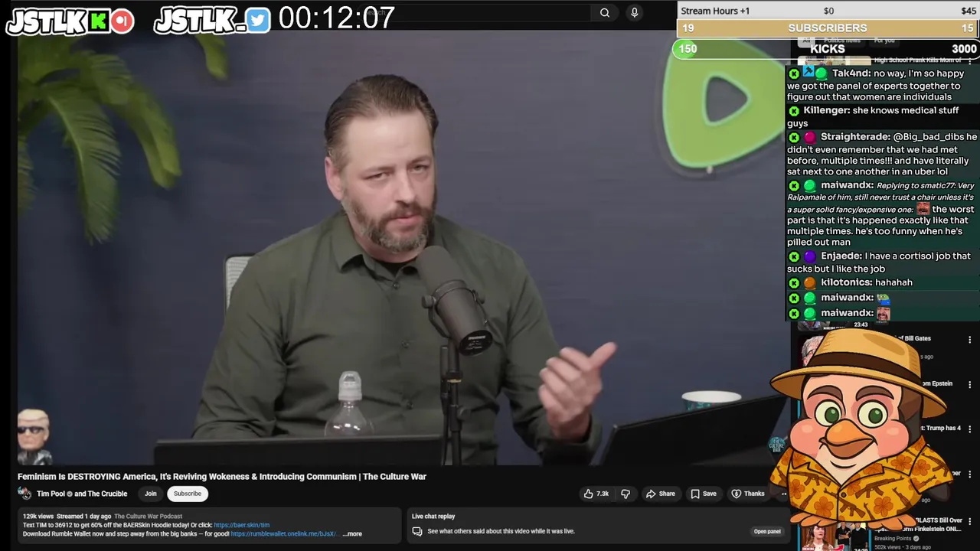This screenshot has height=551, width=980.
Task: Open the rumblewallet.onelink.me link
Action: 285,534
